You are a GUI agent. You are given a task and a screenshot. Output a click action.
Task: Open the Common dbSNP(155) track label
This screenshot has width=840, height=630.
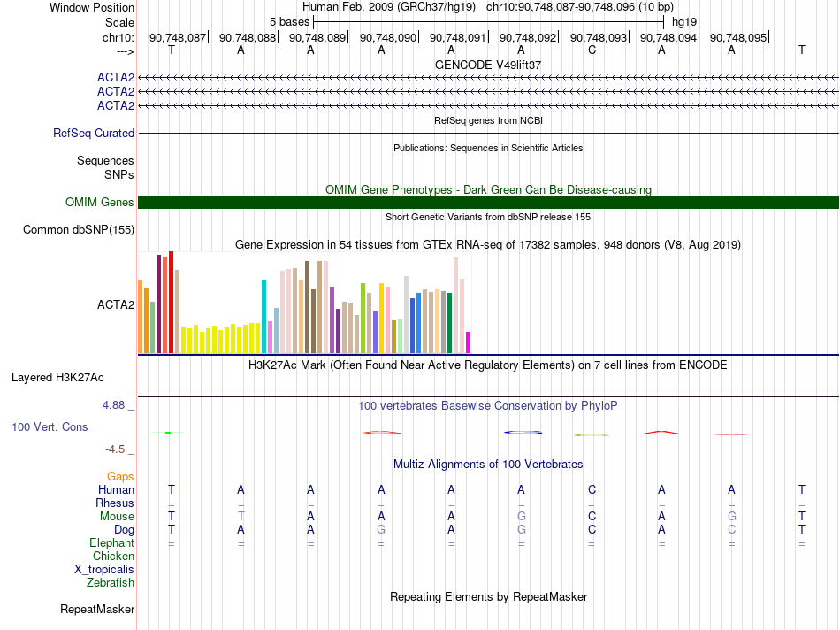(x=79, y=229)
